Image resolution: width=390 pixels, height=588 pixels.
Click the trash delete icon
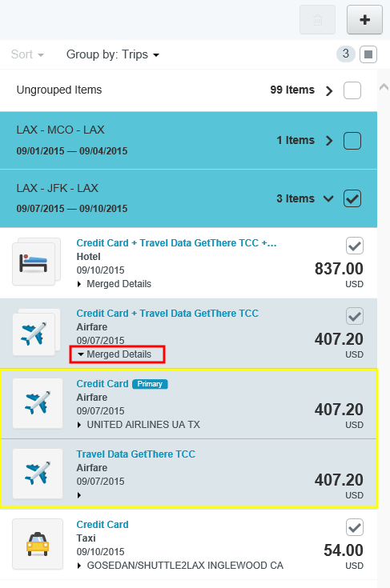[x=318, y=20]
